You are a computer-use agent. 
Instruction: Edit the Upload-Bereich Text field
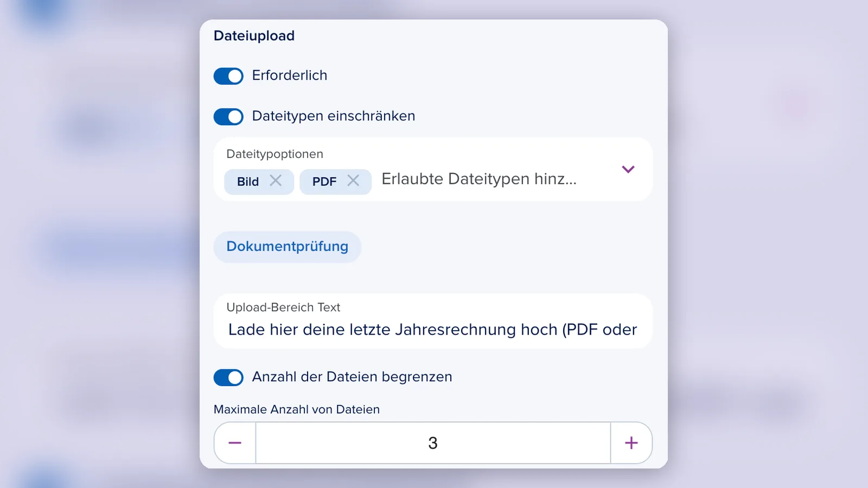click(433, 321)
